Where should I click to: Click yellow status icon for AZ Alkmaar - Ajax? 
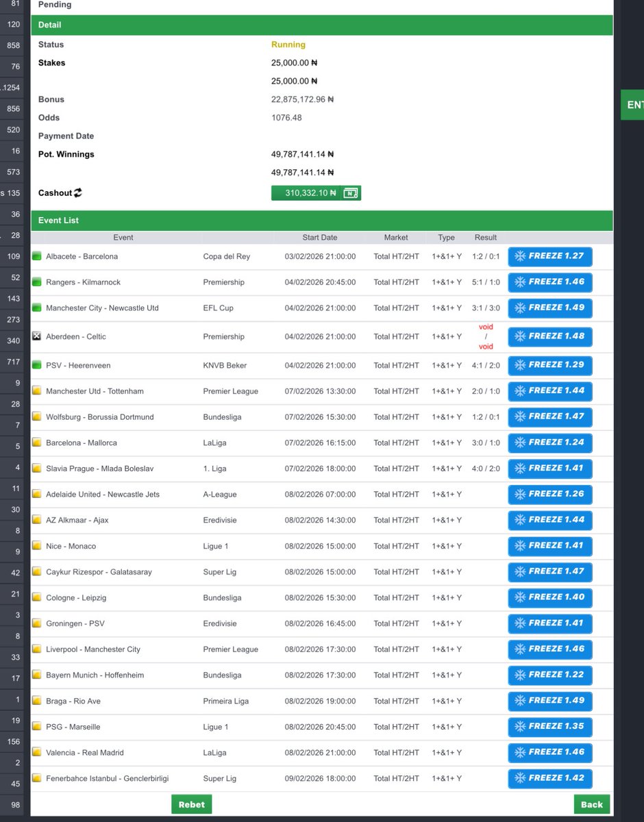37,520
